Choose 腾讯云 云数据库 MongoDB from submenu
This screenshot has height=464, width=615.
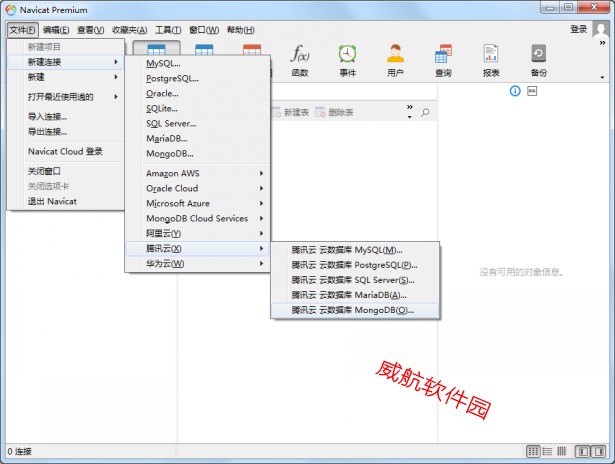(x=351, y=310)
